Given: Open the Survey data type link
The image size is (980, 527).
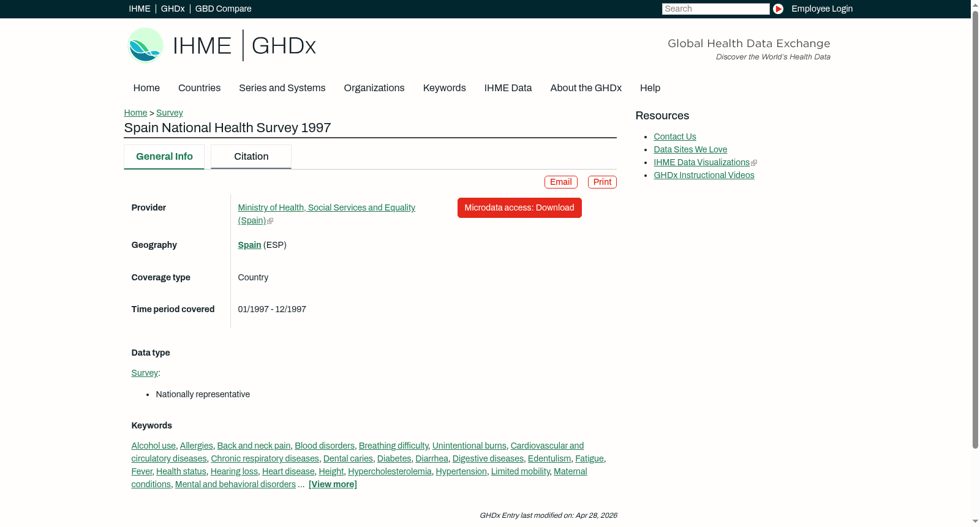Looking at the screenshot, I should coord(145,373).
